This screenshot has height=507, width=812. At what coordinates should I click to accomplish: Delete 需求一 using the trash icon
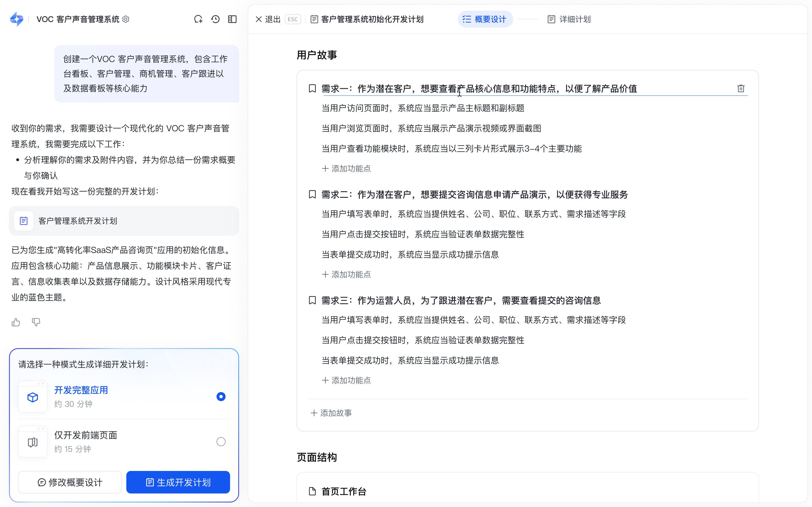pyautogui.click(x=741, y=88)
